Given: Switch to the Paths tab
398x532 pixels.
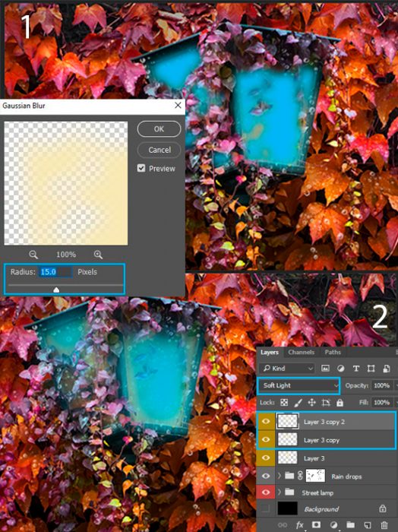Looking at the screenshot, I should pos(333,352).
